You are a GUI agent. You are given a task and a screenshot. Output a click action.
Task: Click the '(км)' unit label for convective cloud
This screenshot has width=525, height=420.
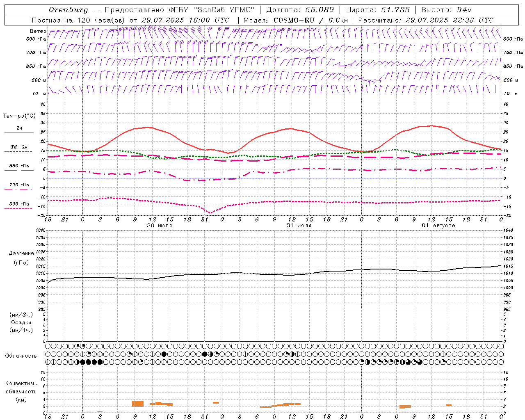click(21, 399)
